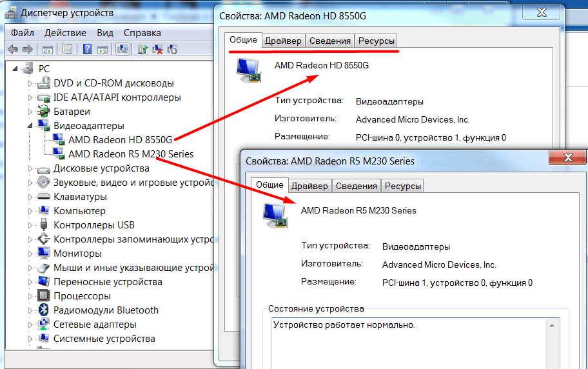Viewport: 588px width, 369px height.
Task: Select Общие tab in 8550G properties
Action: coord(243,40)
